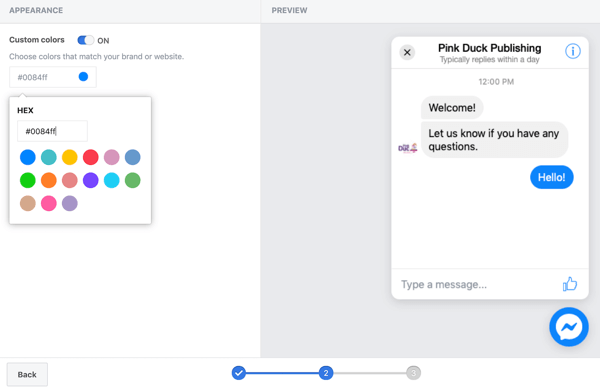
Task: Jump to step 3 in progress indicator
Action: 413,373
